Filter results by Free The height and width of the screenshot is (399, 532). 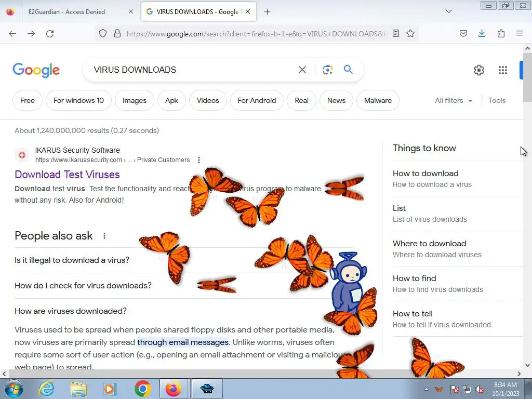[x=28, y=100]
